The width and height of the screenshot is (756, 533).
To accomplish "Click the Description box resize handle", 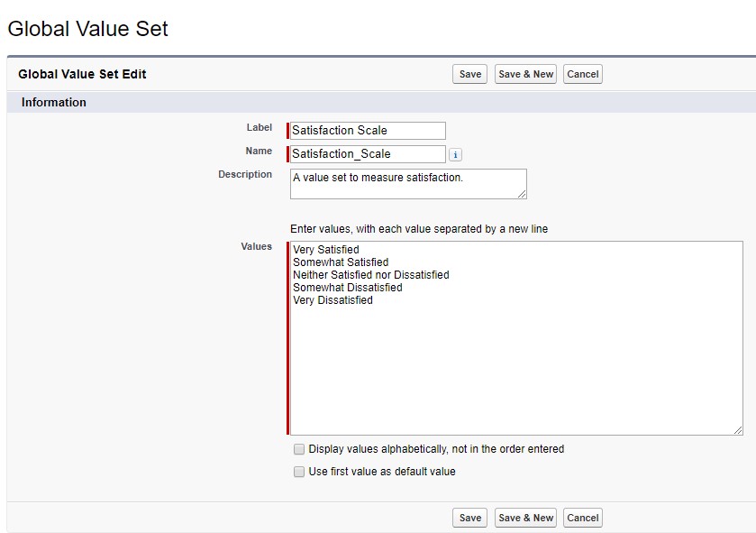I will pos(522,194).
